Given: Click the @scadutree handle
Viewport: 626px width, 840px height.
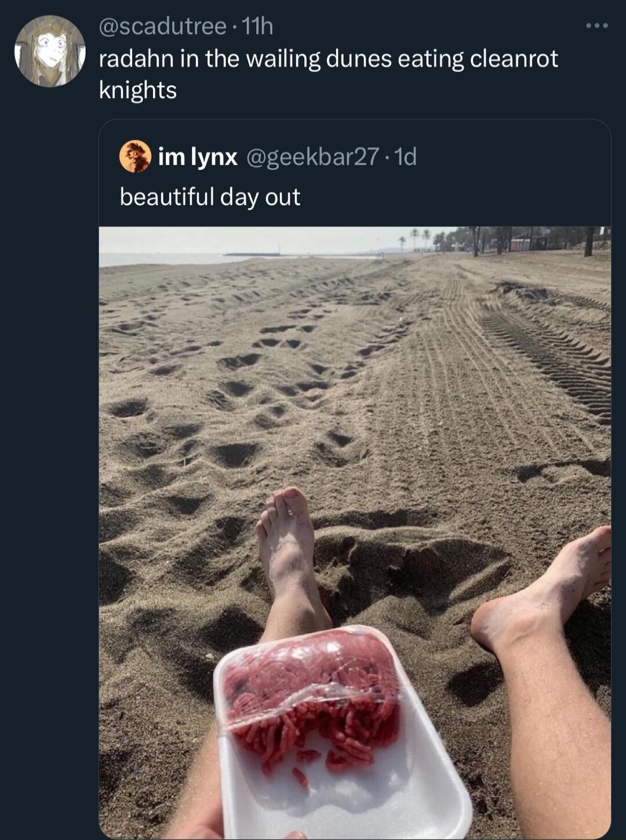Looking at the screenshot, I should (163, 26).
